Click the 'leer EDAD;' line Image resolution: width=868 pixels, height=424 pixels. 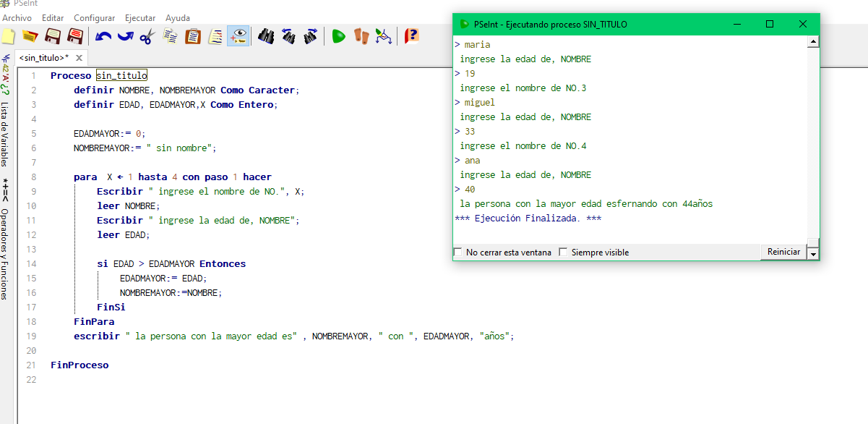[x=123, y=235]
